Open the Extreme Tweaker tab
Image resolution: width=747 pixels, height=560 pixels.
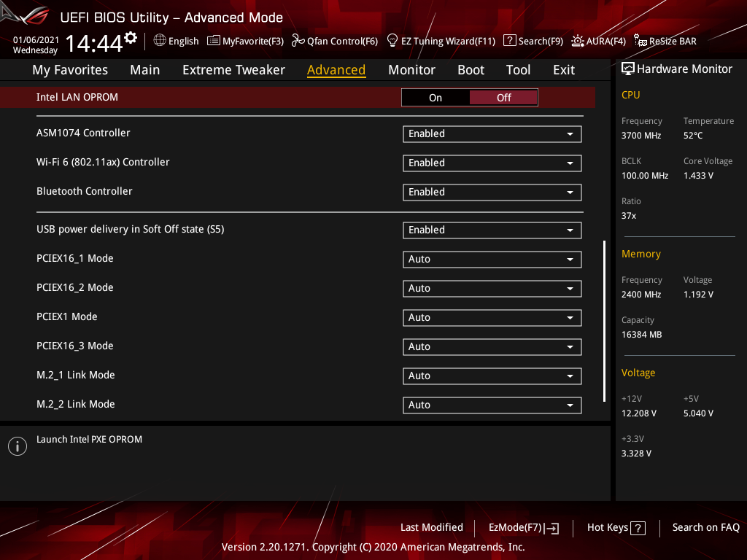(233, 70)
